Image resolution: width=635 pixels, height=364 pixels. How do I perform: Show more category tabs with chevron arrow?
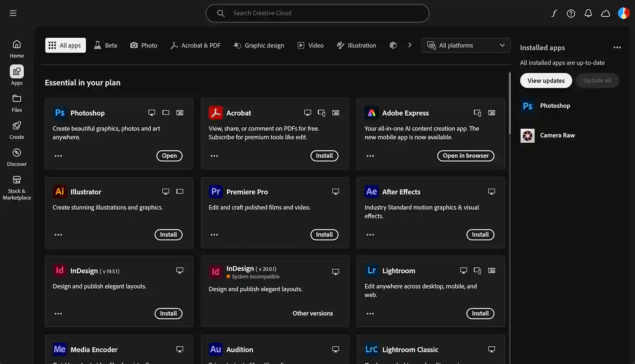tap(410, 45)
